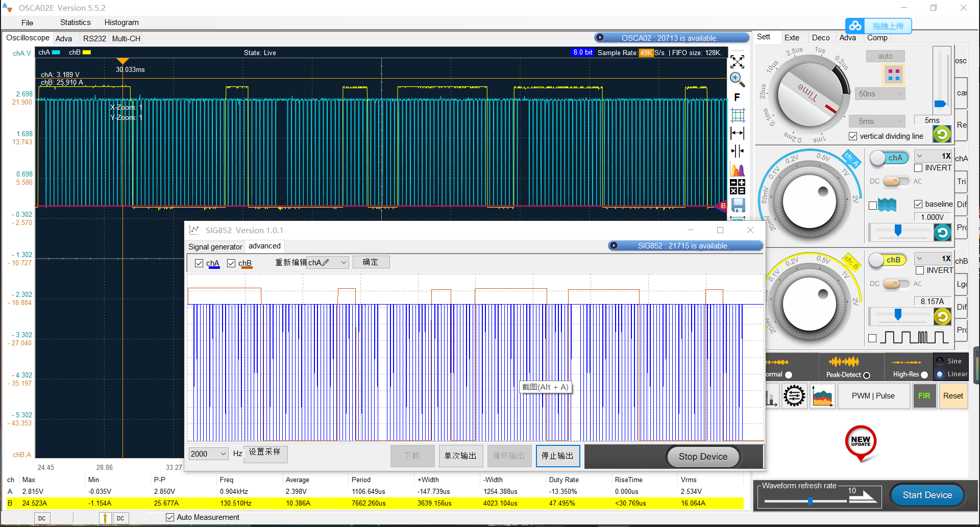980x527 pixels.
Task: Toggle the vertical dividing line checkbox
Action: click(x=853, y=136)
